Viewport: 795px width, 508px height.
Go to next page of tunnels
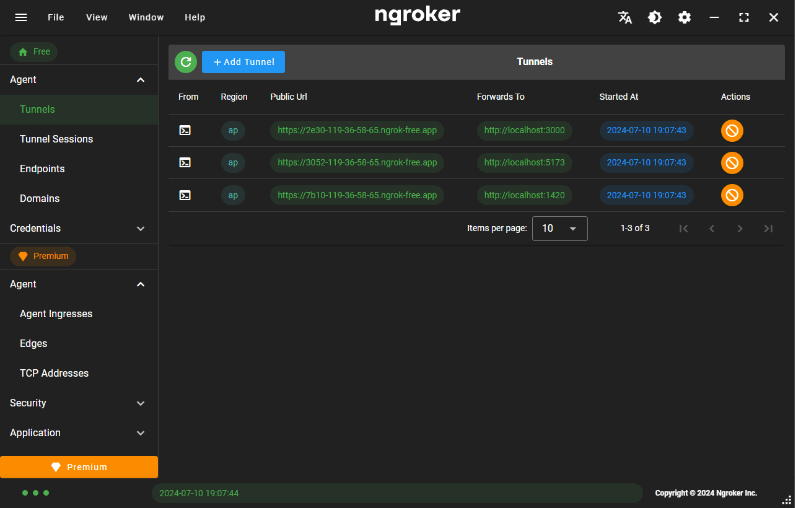740,229
